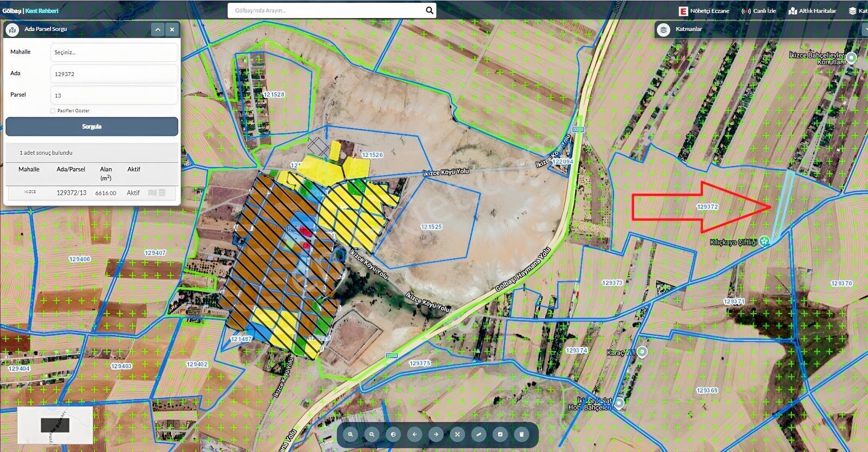Click İkizce Bahçelievler Konutları map marker
Screen dimensions: 868x452
[x=851, y=58]
